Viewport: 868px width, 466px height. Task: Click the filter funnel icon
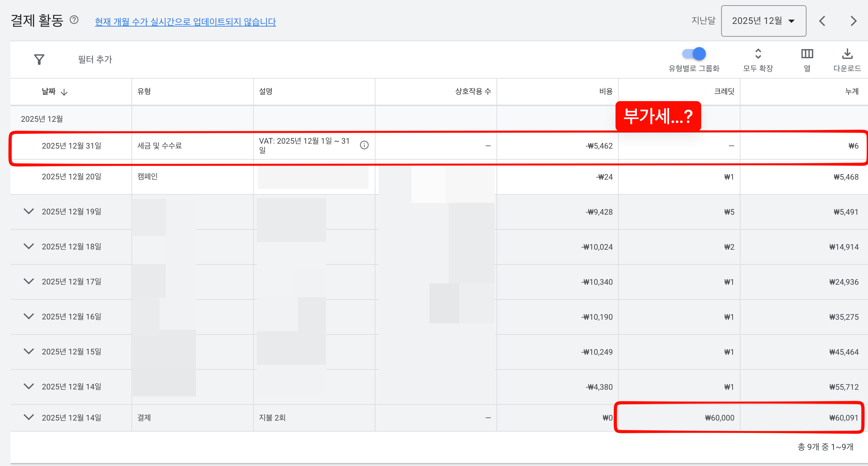click(39, 60)
